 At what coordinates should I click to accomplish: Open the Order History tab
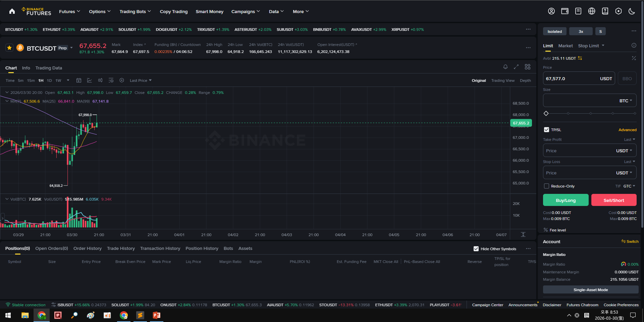pos(87,248)
